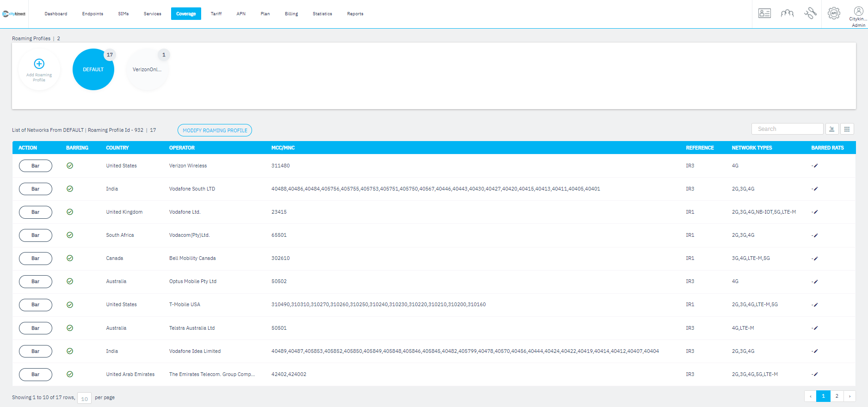This screenshot has width=868, height=407.
Task: Bar the Optus Mobile Pty Ltd network
Action: click(x=36, y=281)
